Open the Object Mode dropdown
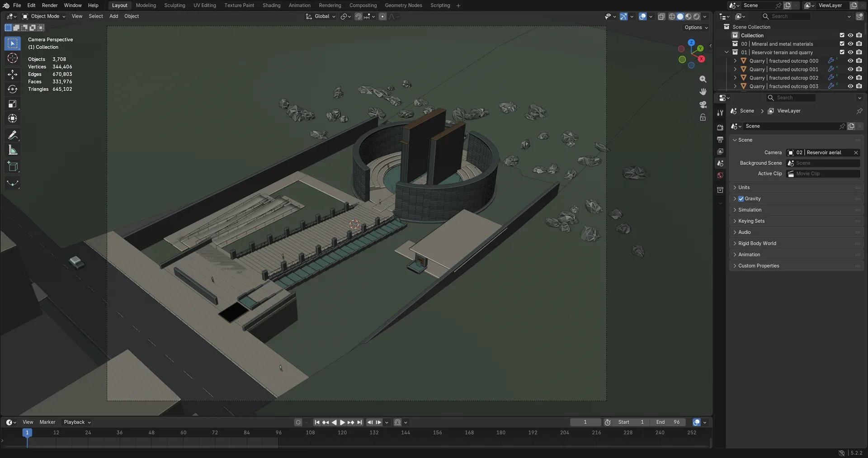The width and height of the screenshot is (868, 458). (x=44, y=16)
